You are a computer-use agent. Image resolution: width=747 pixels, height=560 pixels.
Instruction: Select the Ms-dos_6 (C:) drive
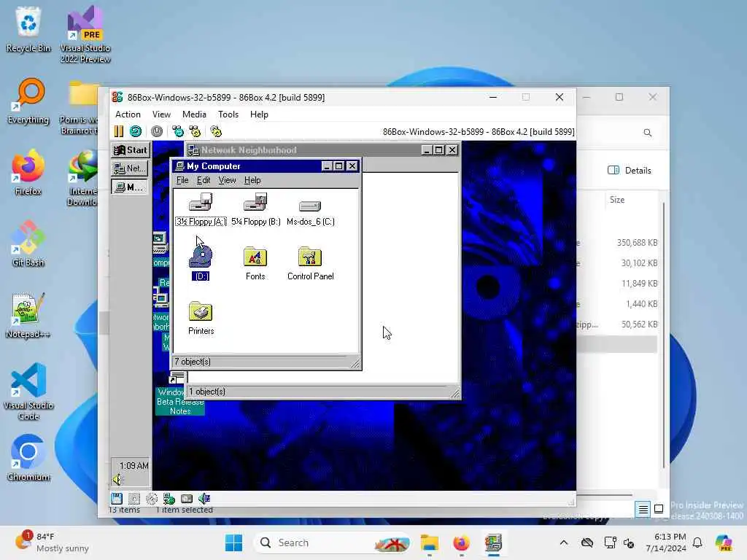(x=311, y=212)
